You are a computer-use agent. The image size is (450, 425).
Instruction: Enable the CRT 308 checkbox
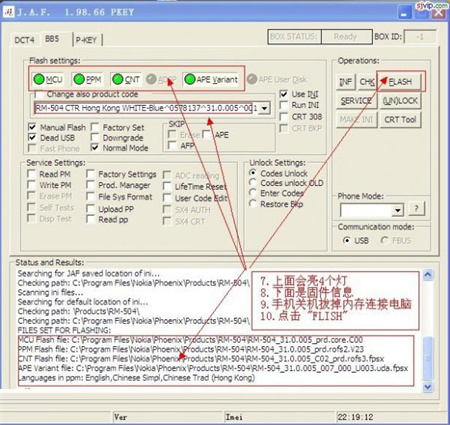click(284, 117)
